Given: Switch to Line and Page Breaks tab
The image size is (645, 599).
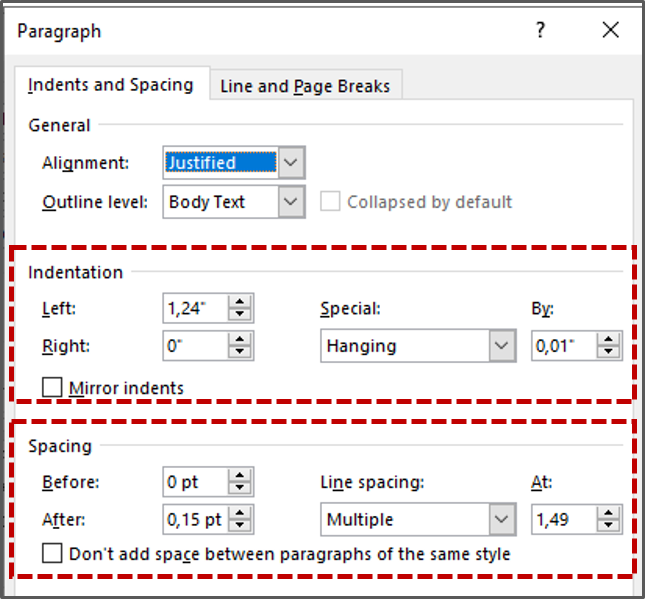Looking at the screenshot, I should [305, 87].
